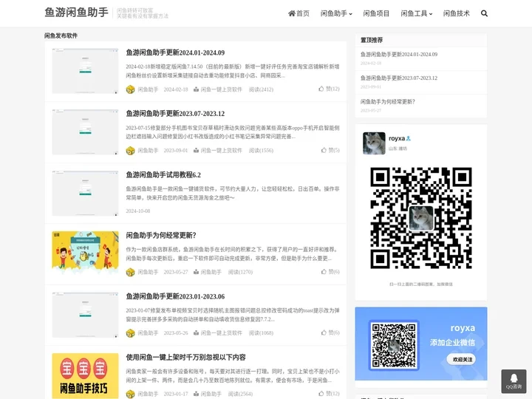Click thumbnail of 试用教程6.2 post
This screenshot has height=399, width=532.
pyautogui.click(x=85, y=193)
